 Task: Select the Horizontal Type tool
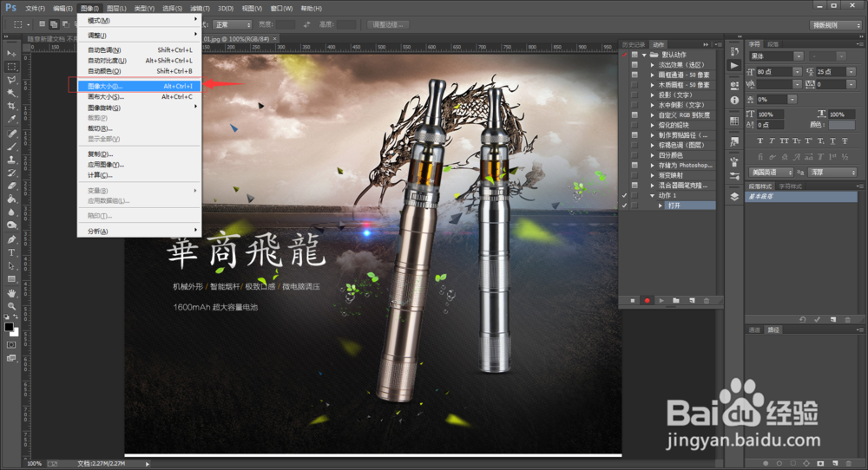(x=11, y=252)
